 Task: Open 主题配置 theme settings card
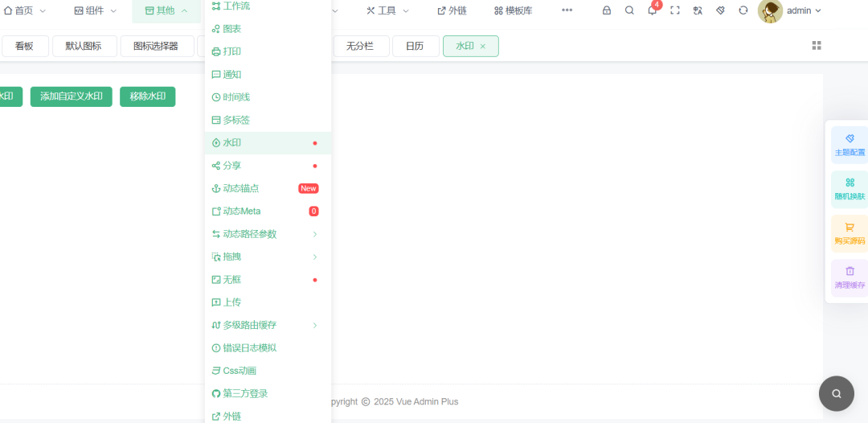point(850,145)
